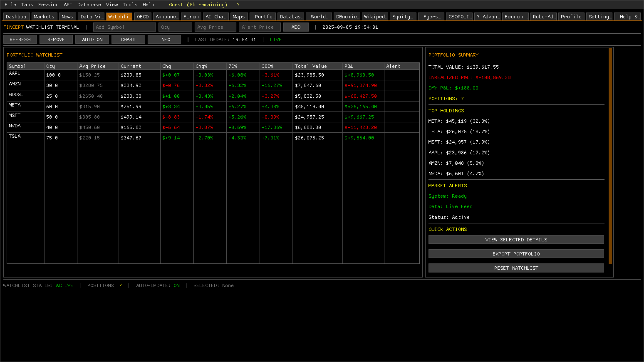Click the REFRESH button
This screenshot has width=644, height=362.
[20, 40]
